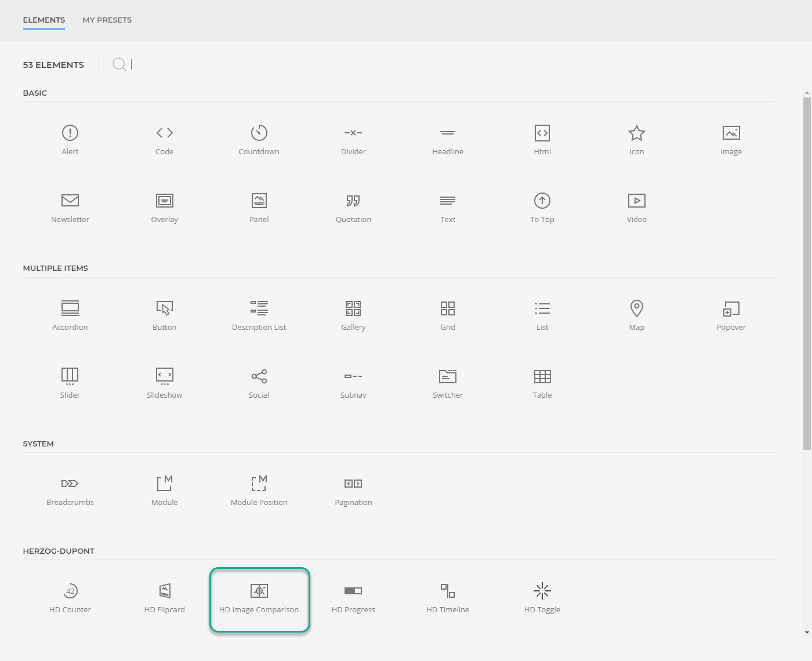Viewport: 812px width, 661px height.
Task: Switch to the ELEMENTS tab
Action: [x=43, y=19]
